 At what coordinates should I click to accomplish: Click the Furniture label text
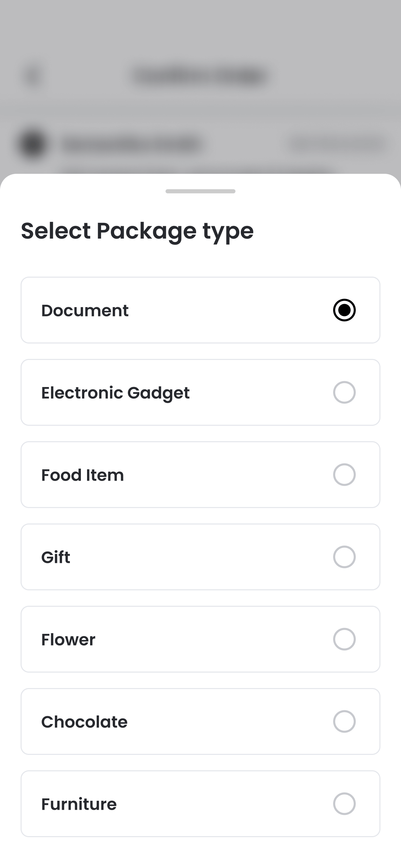point(79,804)
